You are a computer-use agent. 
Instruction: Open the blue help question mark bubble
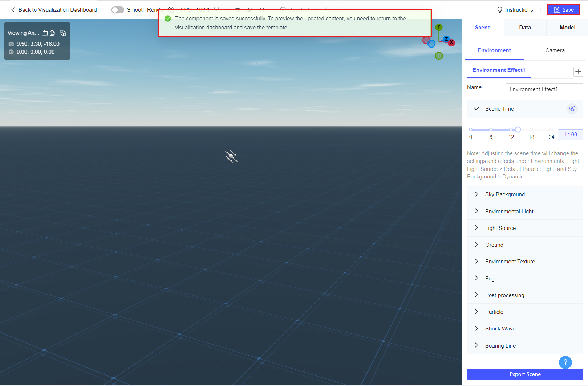click(565, 362)
